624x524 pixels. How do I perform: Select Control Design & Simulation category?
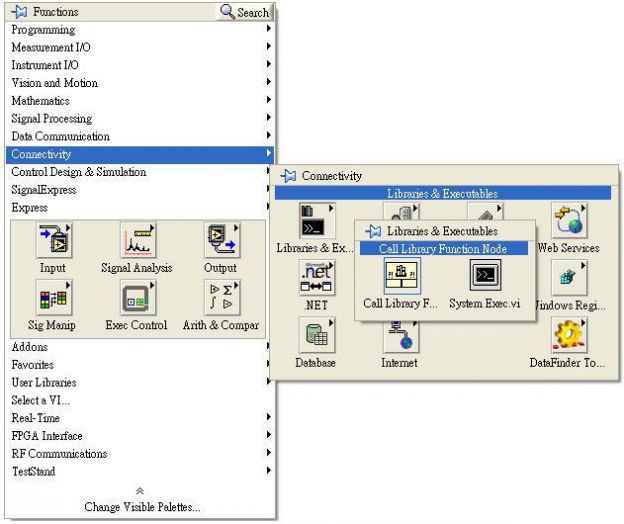140,172
